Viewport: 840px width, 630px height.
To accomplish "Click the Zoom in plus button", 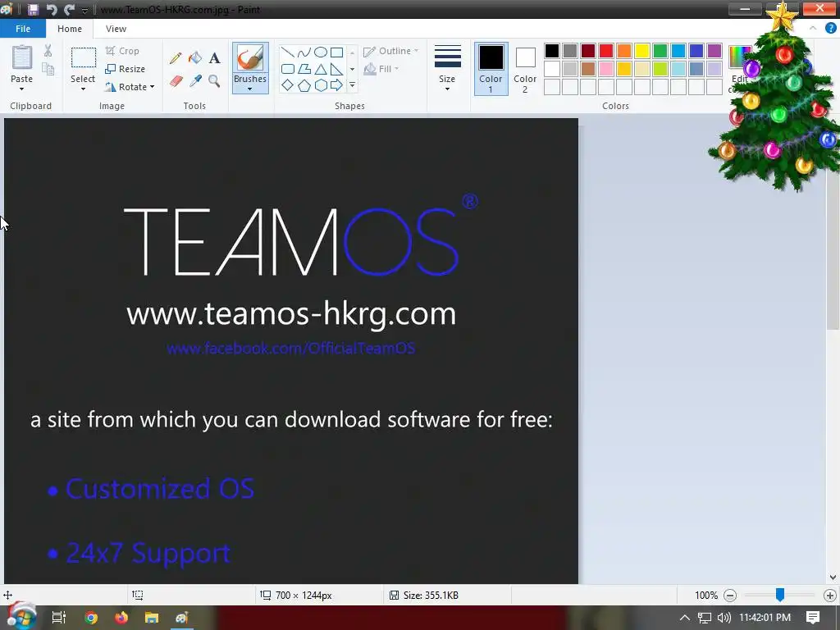I will [830, 596].
